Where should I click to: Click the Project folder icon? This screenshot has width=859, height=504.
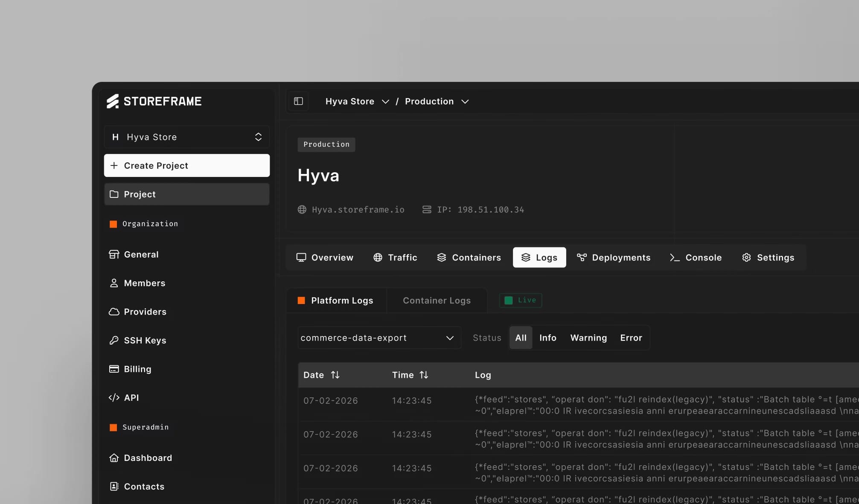(114, 194)
